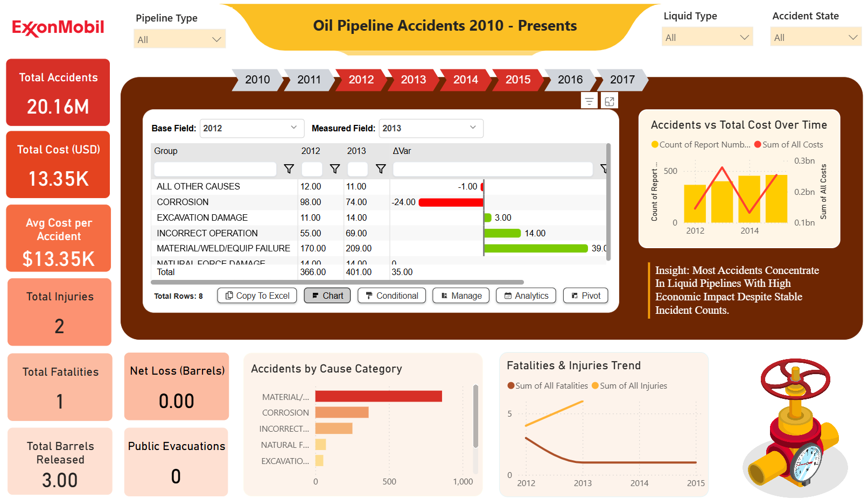Click the Public Evacuations card
Image resolution: width=868 pixels, height=499 pixels.
pyautogui.click(x=176, y=462)
